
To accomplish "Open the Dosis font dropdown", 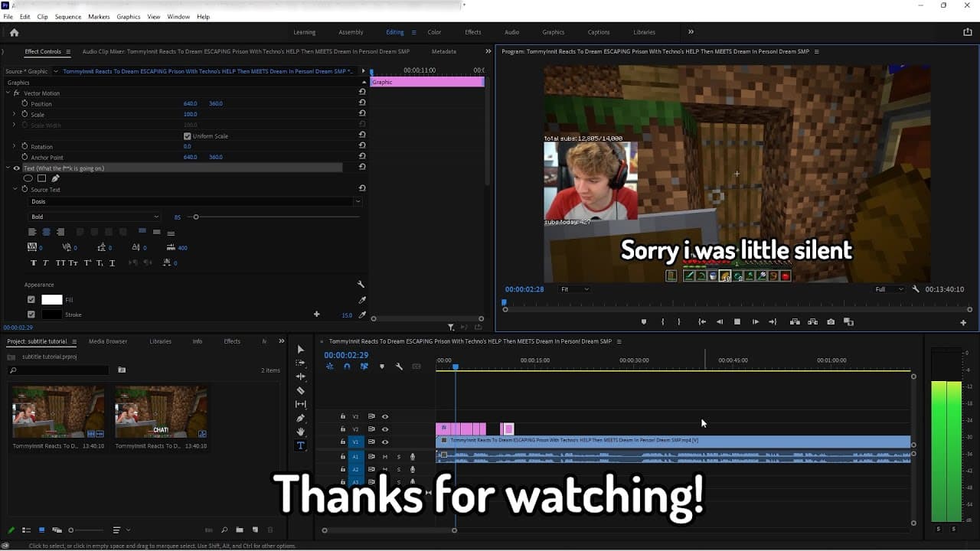I will tap(195, 201).
